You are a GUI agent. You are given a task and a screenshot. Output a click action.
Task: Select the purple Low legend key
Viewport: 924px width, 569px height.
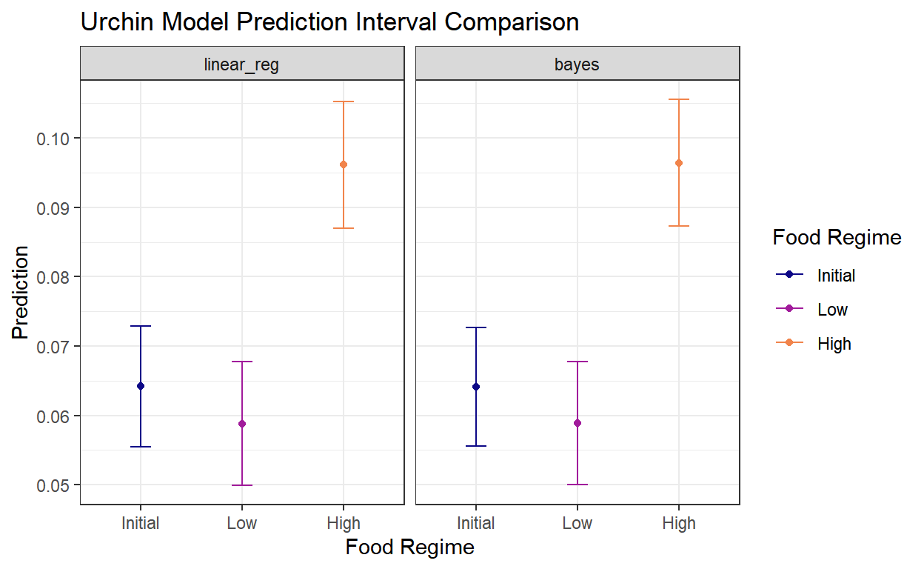pos(789,309)
